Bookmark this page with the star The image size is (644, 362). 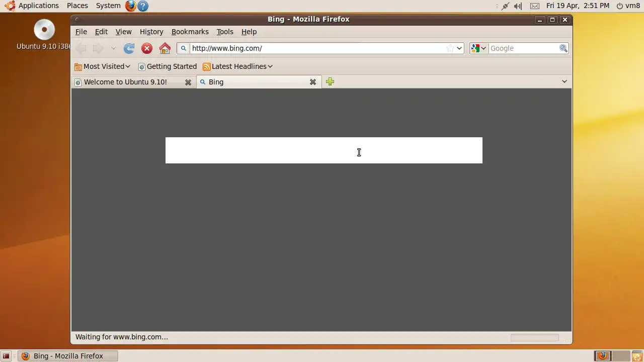[x=450, y=48]
